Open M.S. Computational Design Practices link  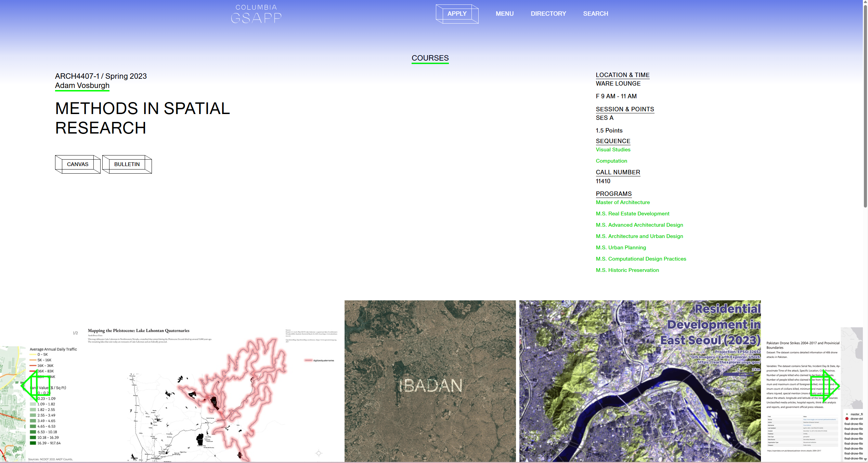(641, 259)
